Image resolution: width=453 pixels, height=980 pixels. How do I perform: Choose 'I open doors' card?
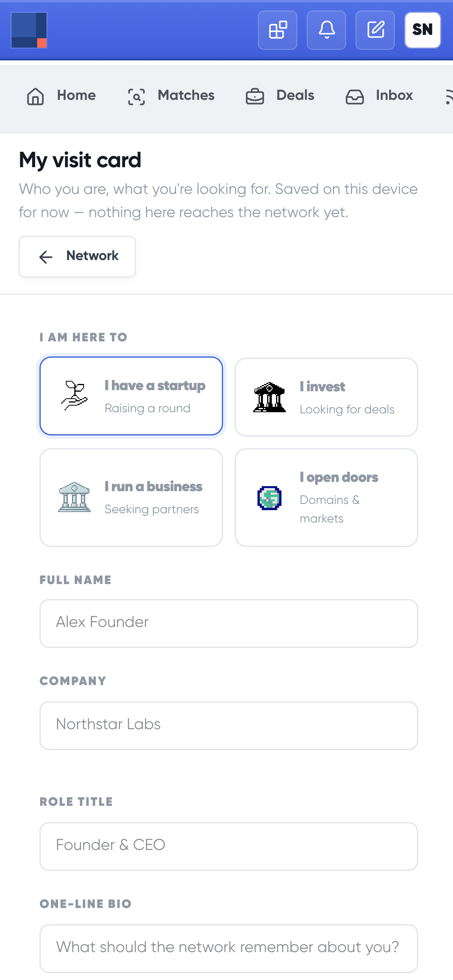(326, 497)
